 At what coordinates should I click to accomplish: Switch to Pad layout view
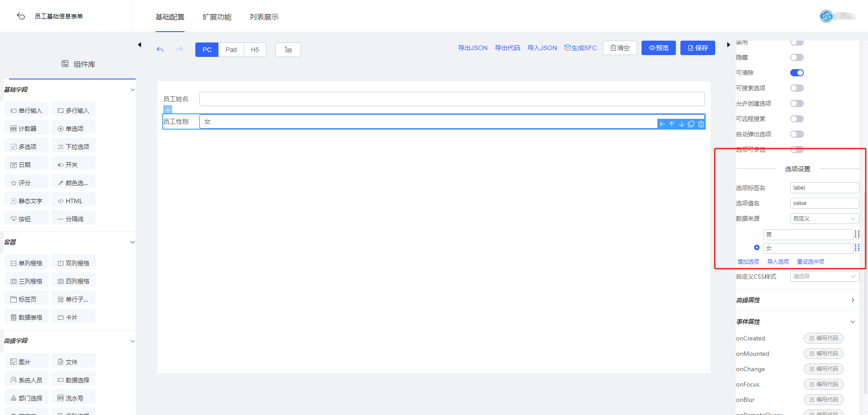pos(231,50)
